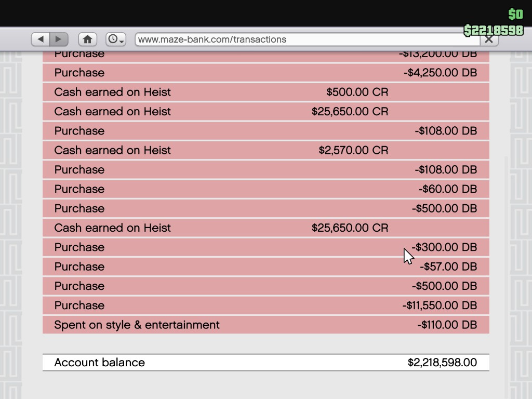Select the -$57.00 DB purchase row

click(x=265, y=267)
